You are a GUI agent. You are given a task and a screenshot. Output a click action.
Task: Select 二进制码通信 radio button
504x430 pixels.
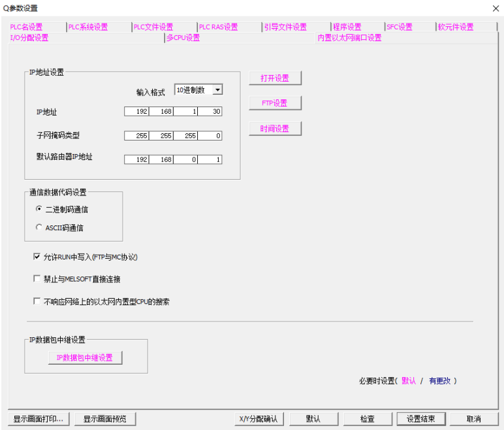(x=39, y=209)
